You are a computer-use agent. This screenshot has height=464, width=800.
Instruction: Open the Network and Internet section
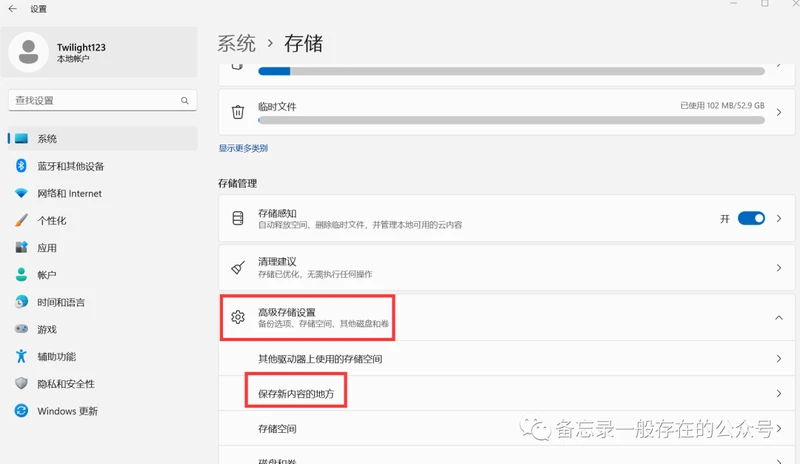(69, 193)
